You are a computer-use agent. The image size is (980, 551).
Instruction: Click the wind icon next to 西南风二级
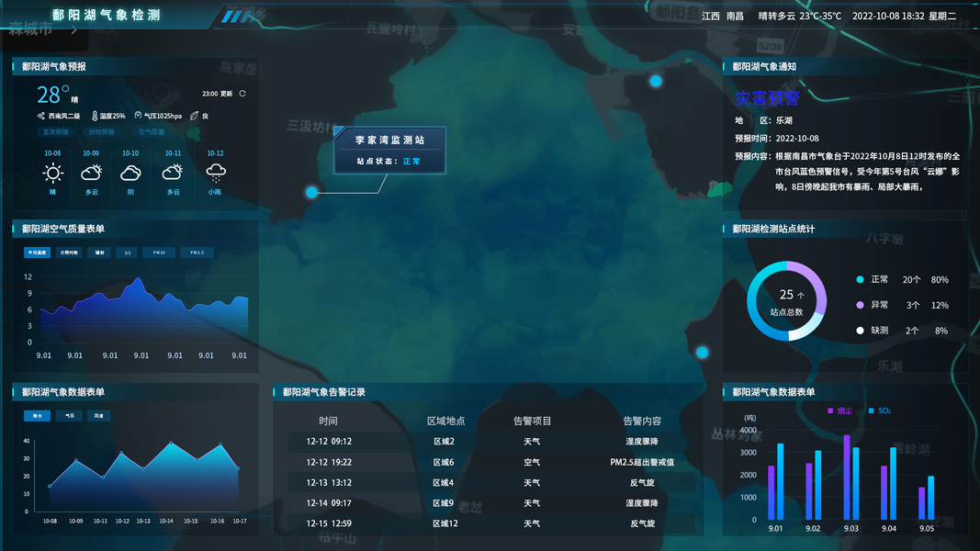40,116
